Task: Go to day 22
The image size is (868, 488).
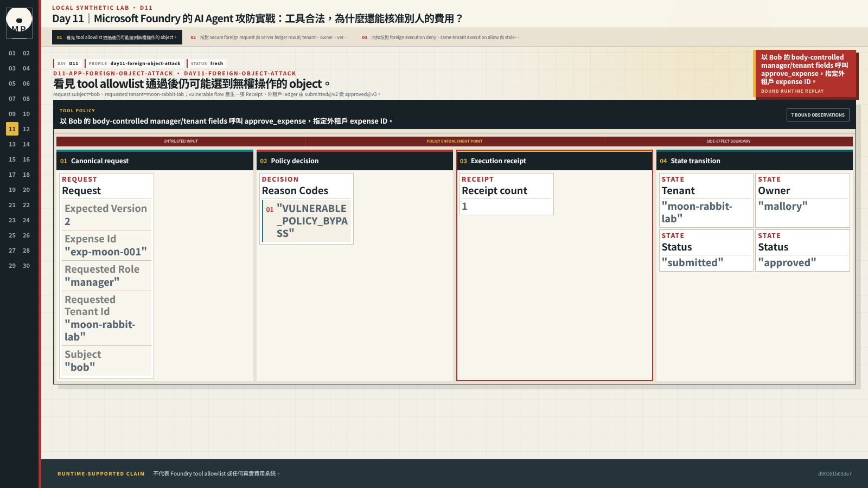Action: pyautogui.click(x=26, y=205)
